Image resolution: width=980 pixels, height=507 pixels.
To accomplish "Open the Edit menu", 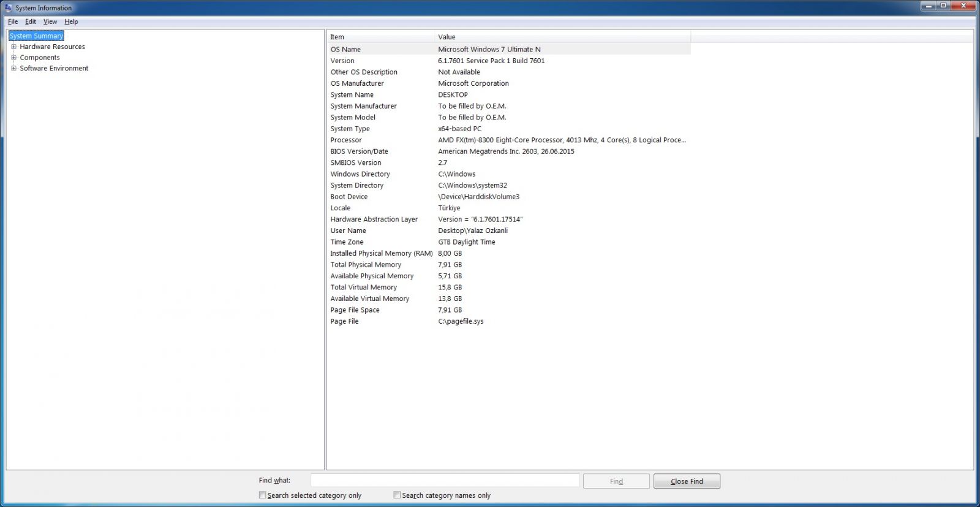I will 31,21.
